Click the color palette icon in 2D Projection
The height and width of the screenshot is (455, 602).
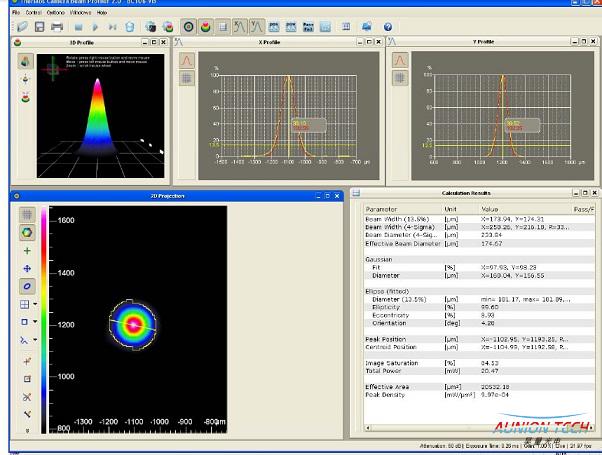(x=27, y=232)
